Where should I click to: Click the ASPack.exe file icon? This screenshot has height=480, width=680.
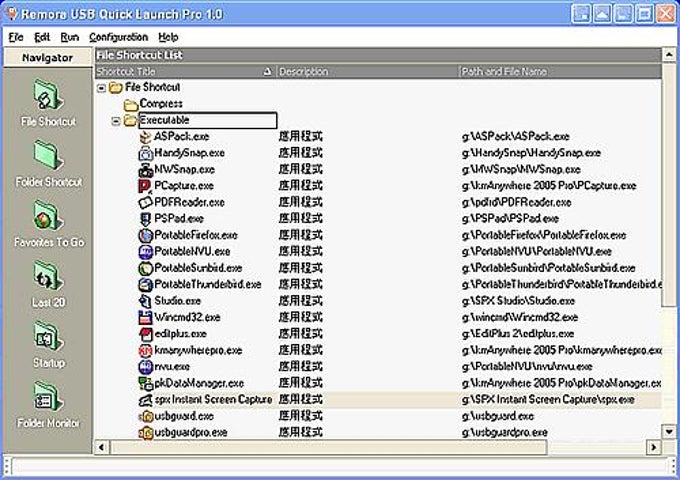pos(145,137)
